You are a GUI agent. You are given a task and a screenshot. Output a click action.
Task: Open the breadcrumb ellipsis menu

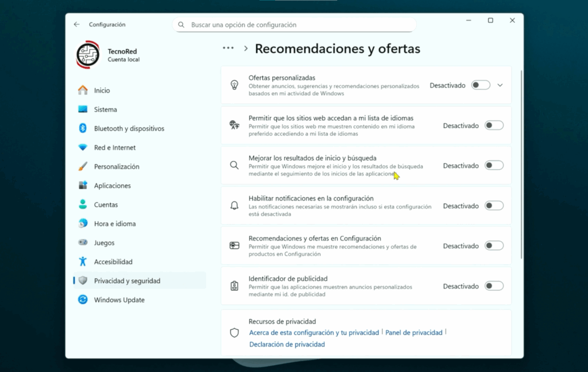click(x=228, y=48)
